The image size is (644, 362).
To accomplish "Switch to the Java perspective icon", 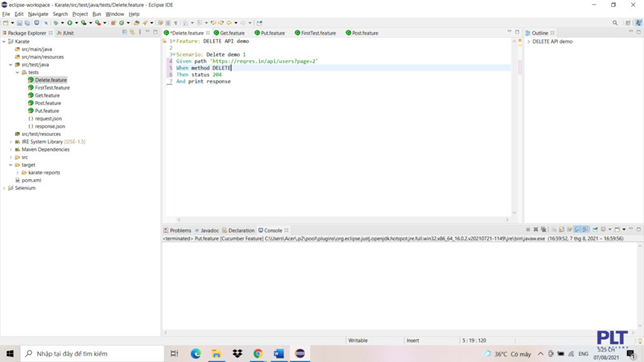I will [639, 23].
